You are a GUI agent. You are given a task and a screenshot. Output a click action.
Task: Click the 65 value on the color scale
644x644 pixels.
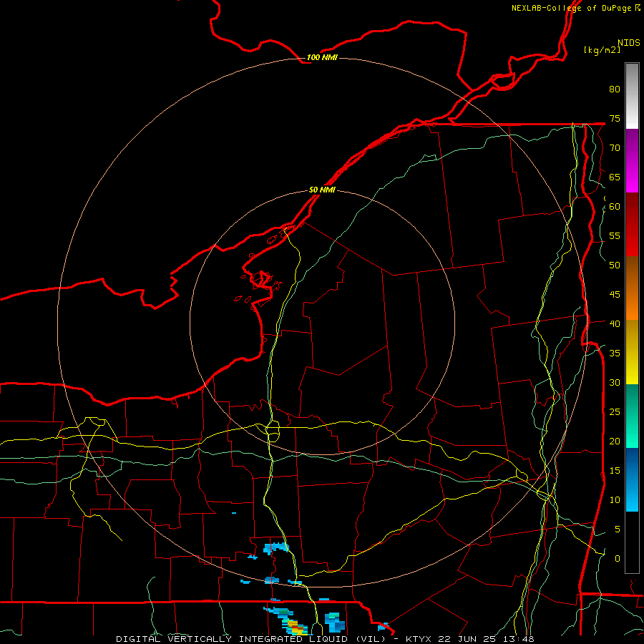(x=615, y=177)
